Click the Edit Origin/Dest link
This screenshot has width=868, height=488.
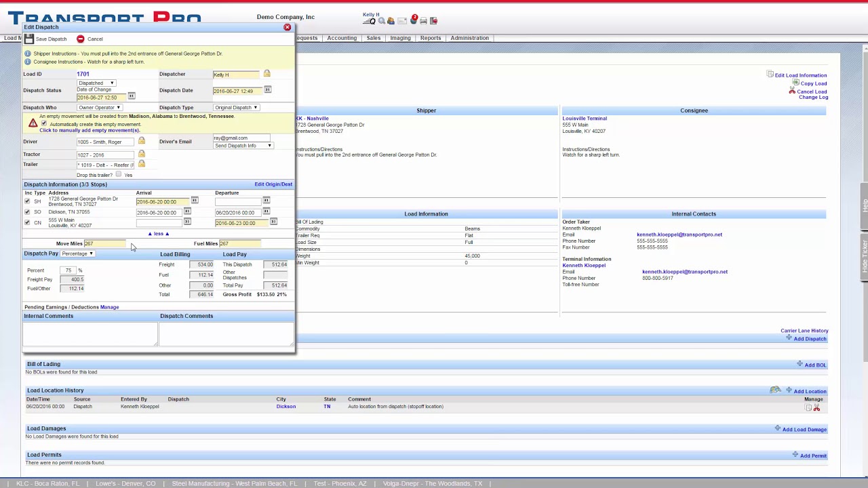[273, 184]
